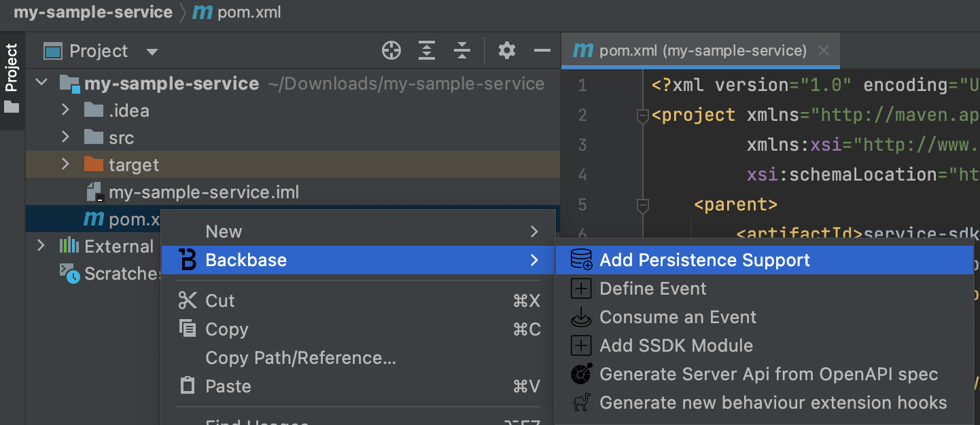Open Project panel settings gear
This screenshot has height=425, width=980.
coord(507,50)
